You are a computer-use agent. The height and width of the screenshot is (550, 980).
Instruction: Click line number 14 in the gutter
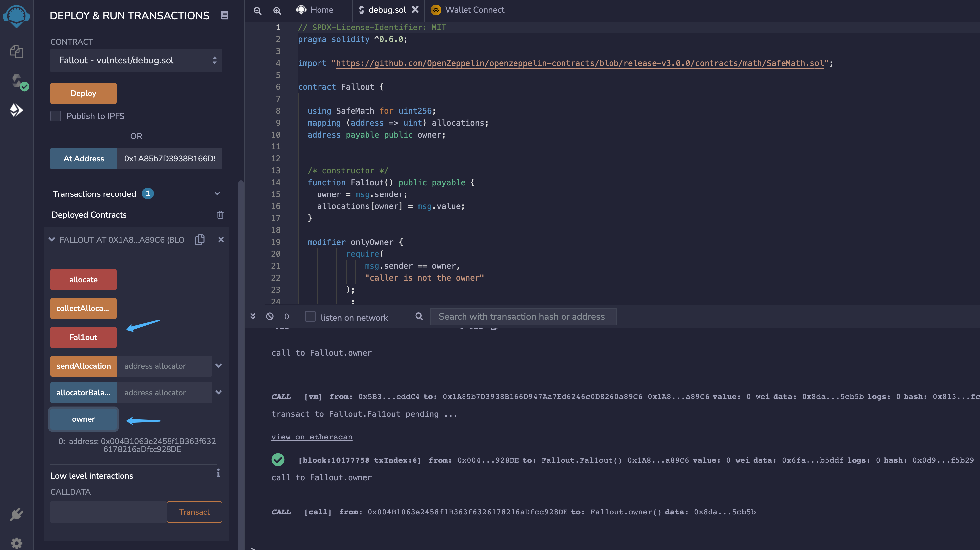pos(276,182)
